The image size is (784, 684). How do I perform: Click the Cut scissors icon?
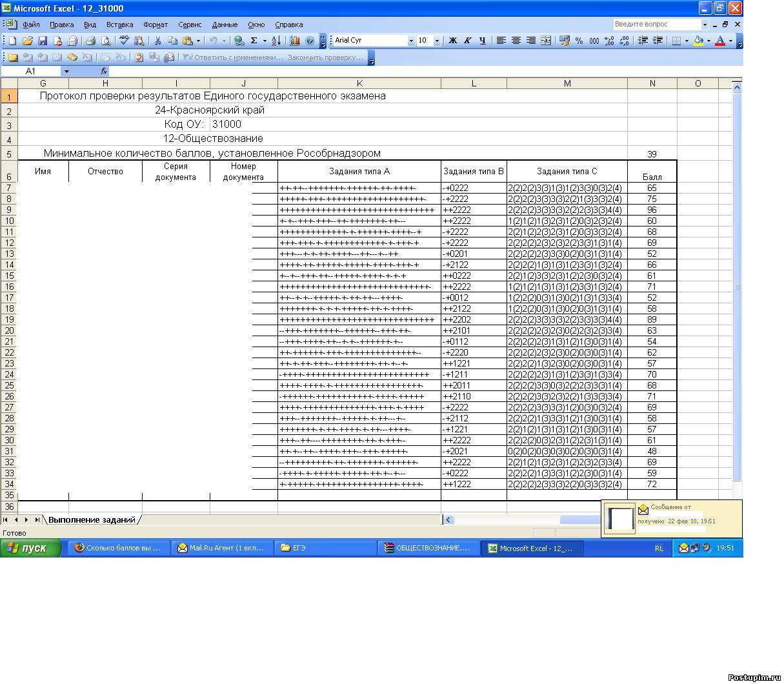tap(157, 41)
